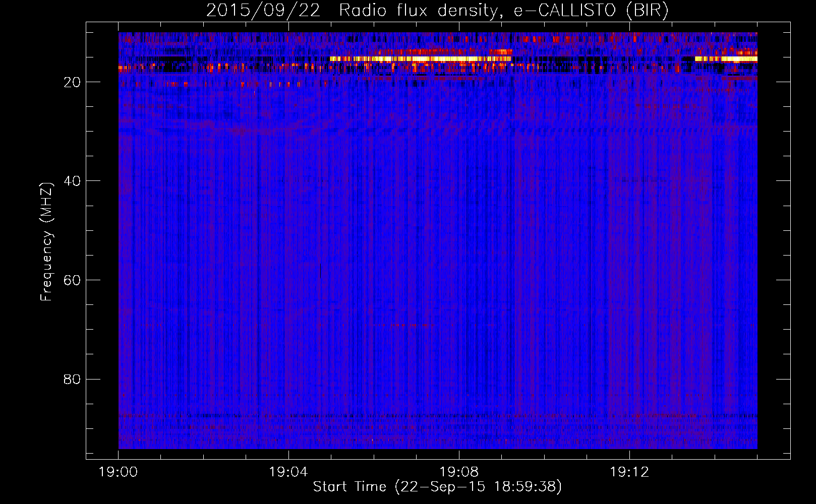Click the 19:12 time tick label
The width and height of the screenshot is (816, 504).
[629, 472]
